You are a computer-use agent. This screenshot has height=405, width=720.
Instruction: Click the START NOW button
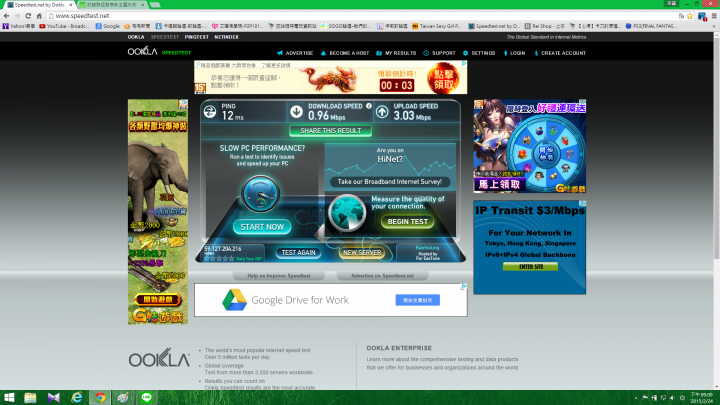pos(262,227)
